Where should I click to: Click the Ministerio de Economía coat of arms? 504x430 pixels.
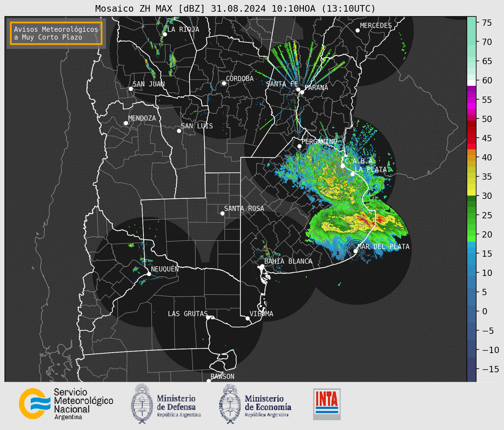[x=230, y=404]
